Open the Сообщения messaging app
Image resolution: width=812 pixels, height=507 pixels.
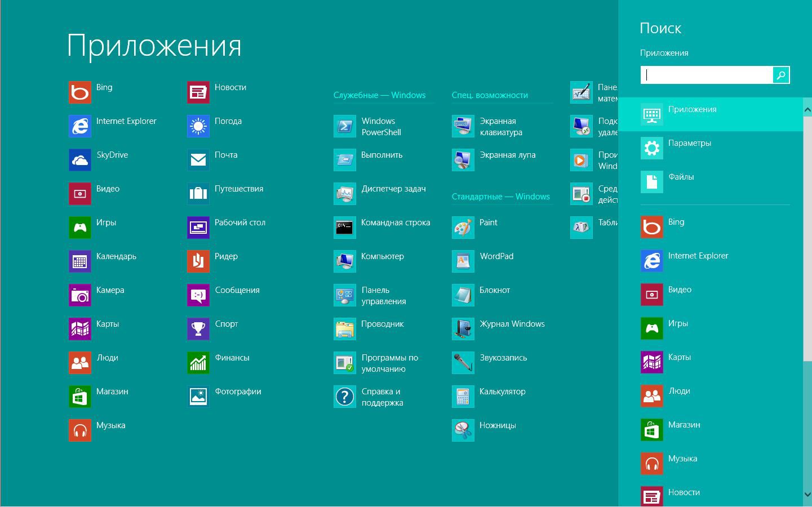(223, 295)
